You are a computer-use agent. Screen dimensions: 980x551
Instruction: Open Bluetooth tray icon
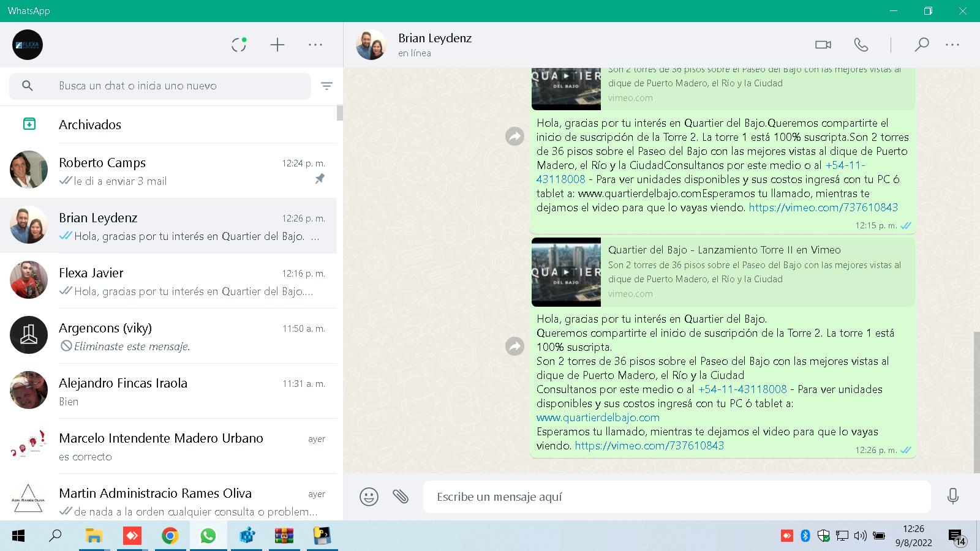point(805,536)
